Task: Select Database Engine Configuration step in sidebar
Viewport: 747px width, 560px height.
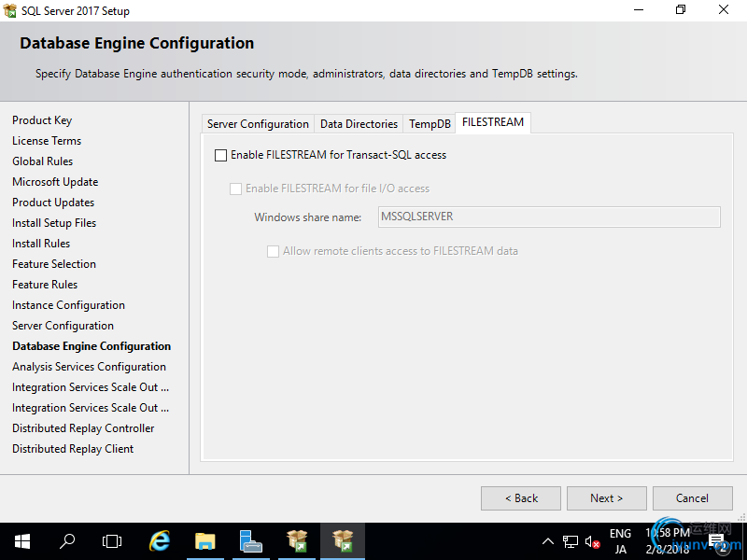Action: 92,346
